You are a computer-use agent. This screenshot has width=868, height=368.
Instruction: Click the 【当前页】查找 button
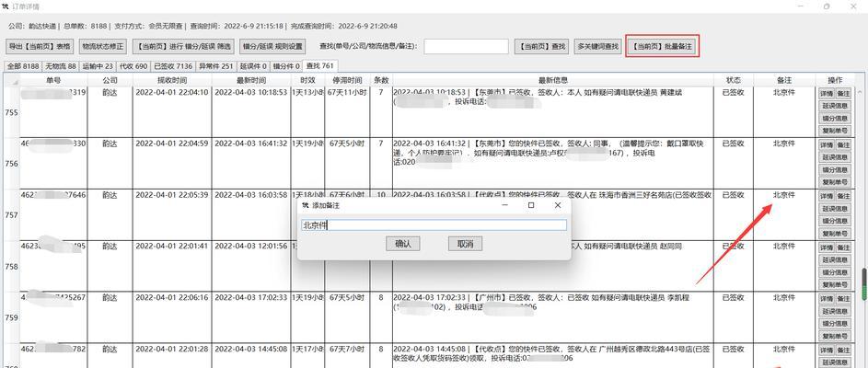pos(541,47)
